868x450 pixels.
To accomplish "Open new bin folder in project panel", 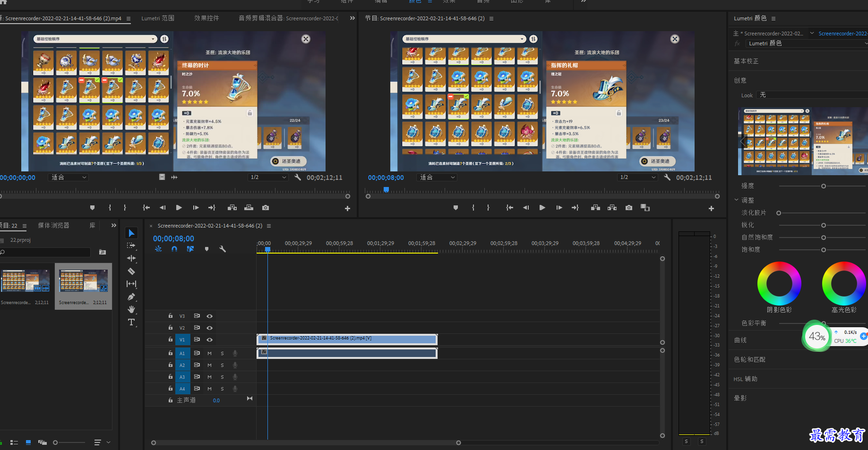I will coord(103,252).
